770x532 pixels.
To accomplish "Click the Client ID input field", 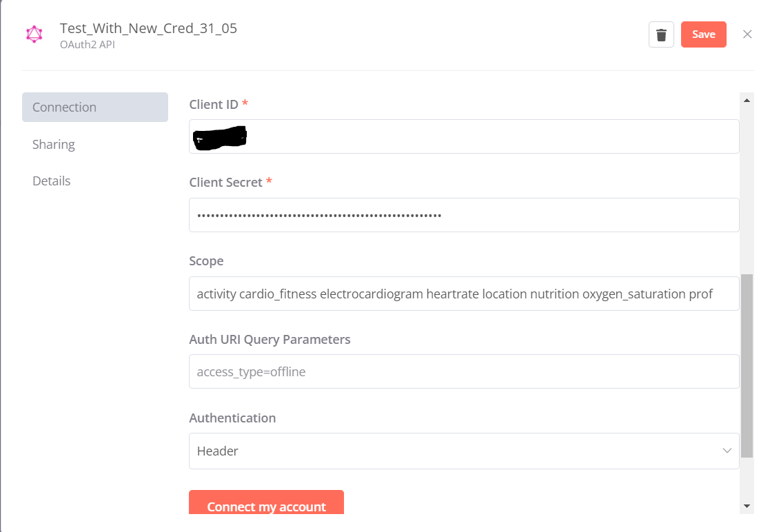I will click(463, 136).
